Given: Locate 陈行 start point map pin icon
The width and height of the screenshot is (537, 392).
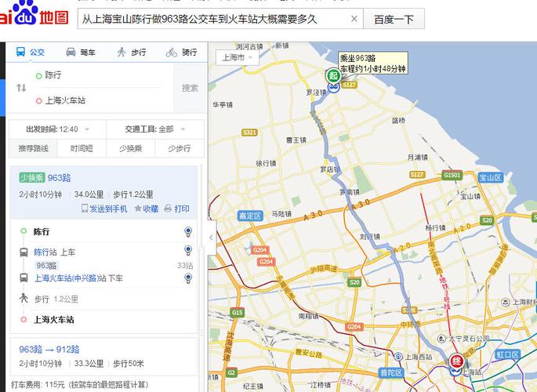Looking at the screenshot, I should (x=188, y=231).
